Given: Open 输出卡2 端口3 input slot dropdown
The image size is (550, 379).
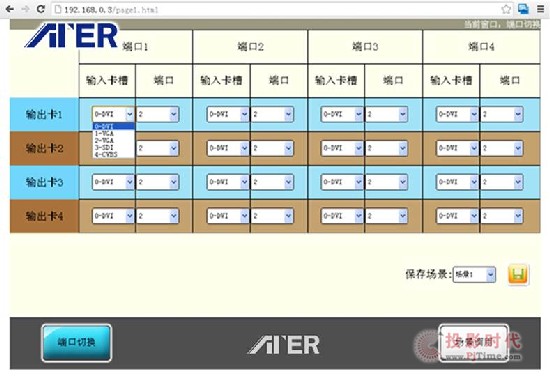Looking at the screenshot, I should 342,148.
